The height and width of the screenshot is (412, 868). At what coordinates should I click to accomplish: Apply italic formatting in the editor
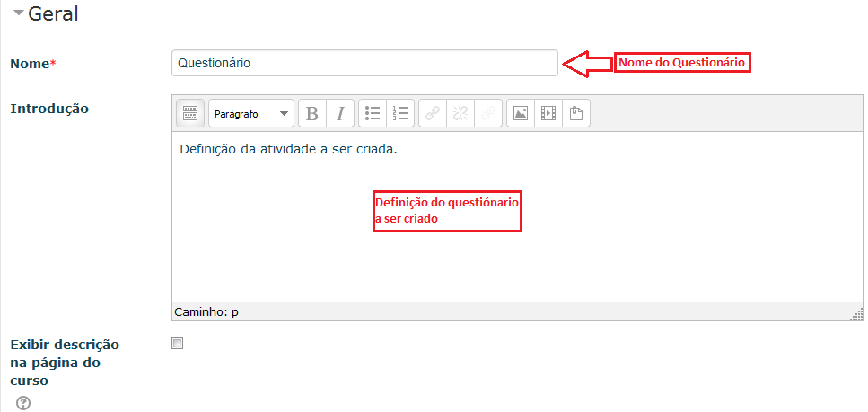pos(339,113)
